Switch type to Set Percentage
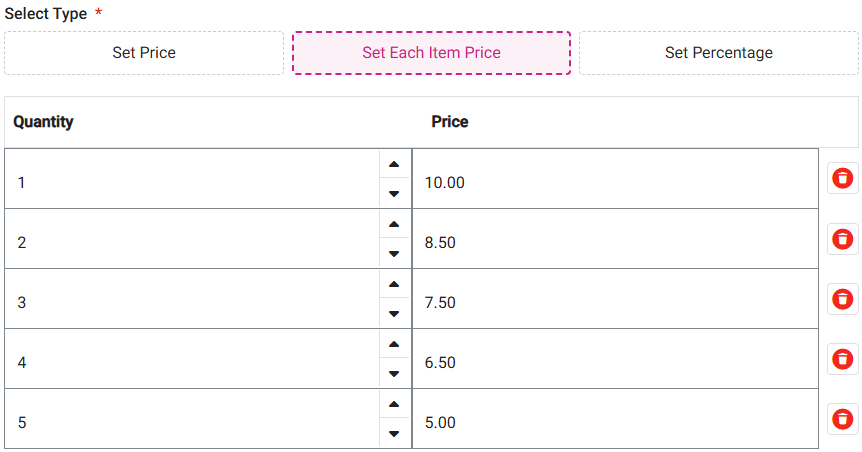 (718, 53)
